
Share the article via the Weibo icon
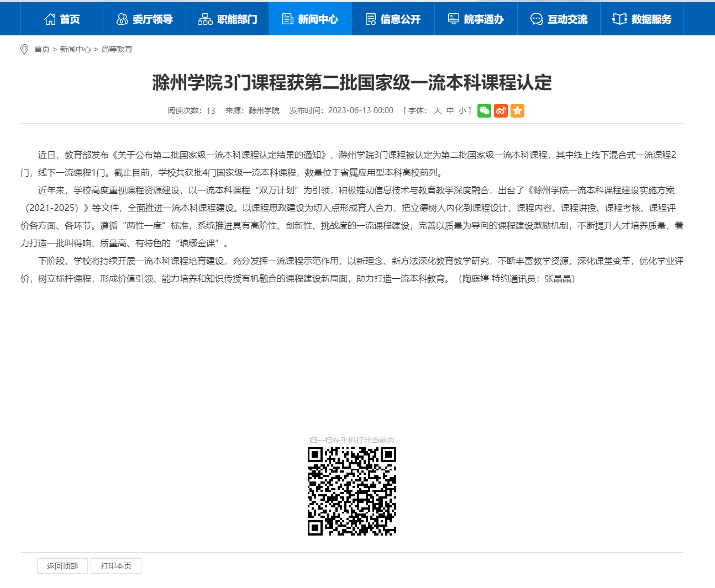tap(501, 111)
